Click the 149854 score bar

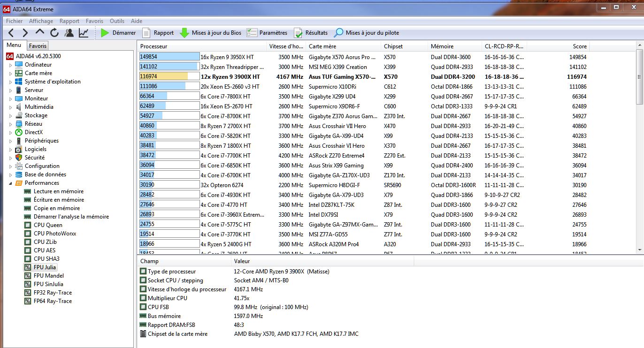pyautogui.click(x=169, y=57)
